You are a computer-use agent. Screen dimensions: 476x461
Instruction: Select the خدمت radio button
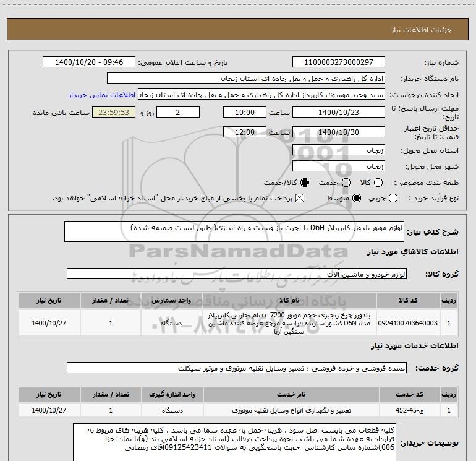click(x=346, y=183)
